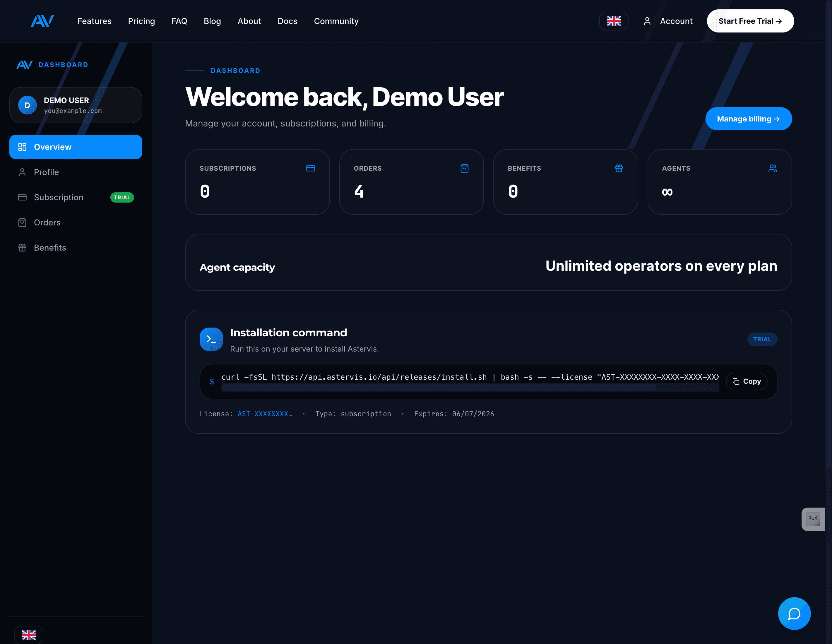Image resolution: width=832 pixels, height=644 pixels.
Task: Click the Welcome back, Demo User heading
Action: (344, 97)
